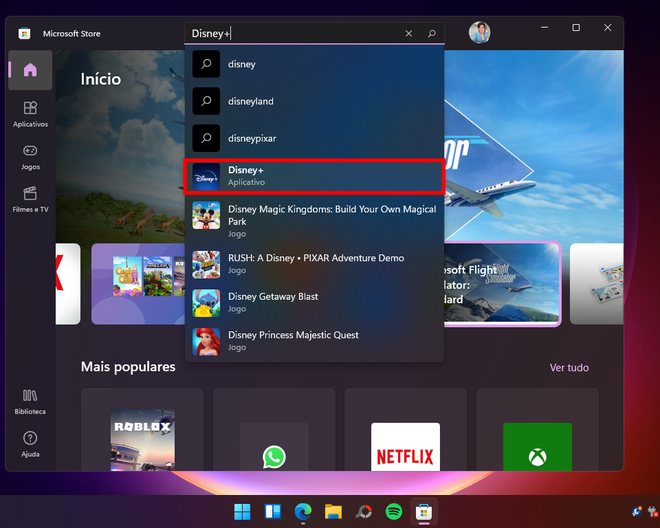This screenshot has width=660, height=528.
Task: Choose the 'disney' search suggestion
Action: (x=314, y=64)
